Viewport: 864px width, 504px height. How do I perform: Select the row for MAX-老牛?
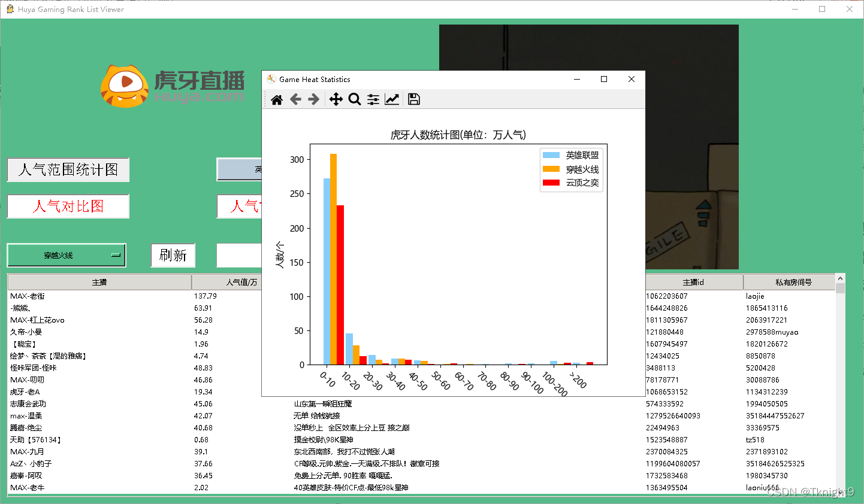[x=421, y=488]
